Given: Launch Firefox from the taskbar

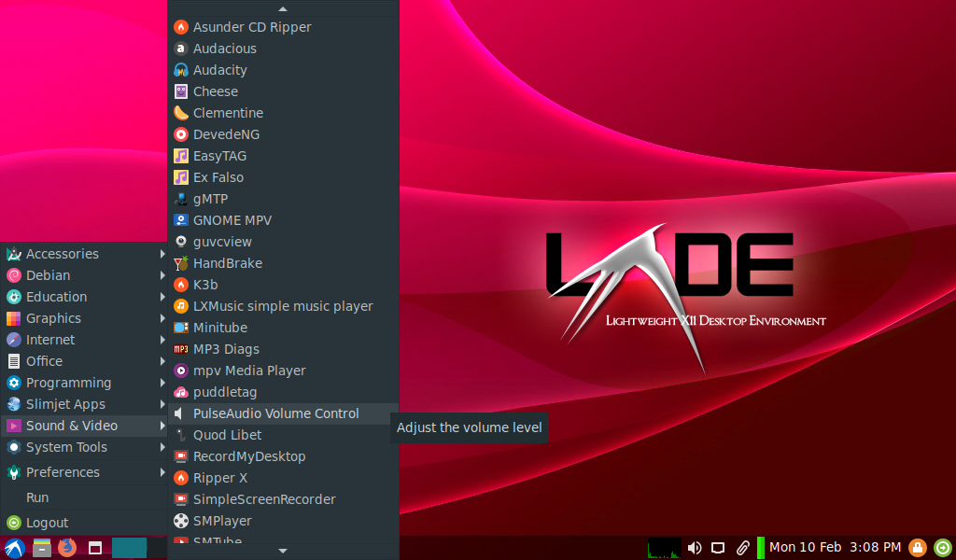Looking at the screenshot, I should click(x=67, y=548).
